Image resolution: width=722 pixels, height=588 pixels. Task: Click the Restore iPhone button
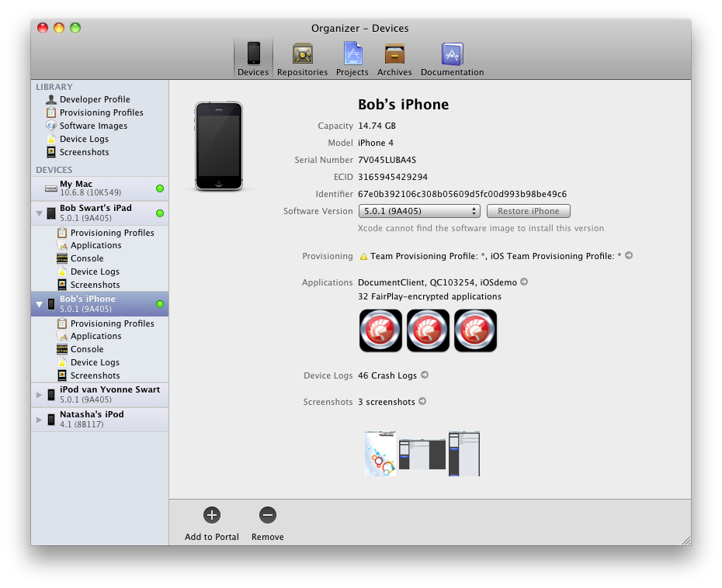[x=529, y=211]
